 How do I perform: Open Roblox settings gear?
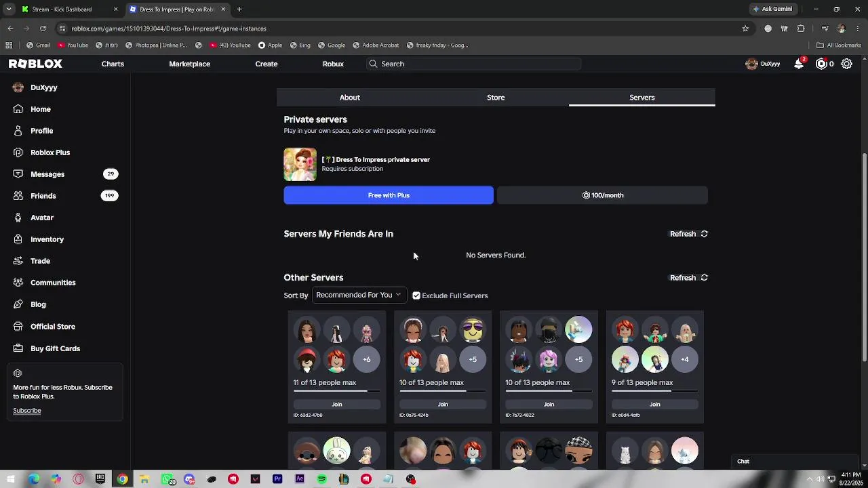[x=847, y=64]
